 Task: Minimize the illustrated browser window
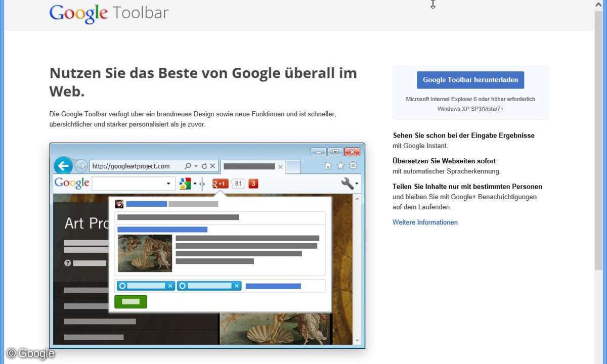click(319, 152)
